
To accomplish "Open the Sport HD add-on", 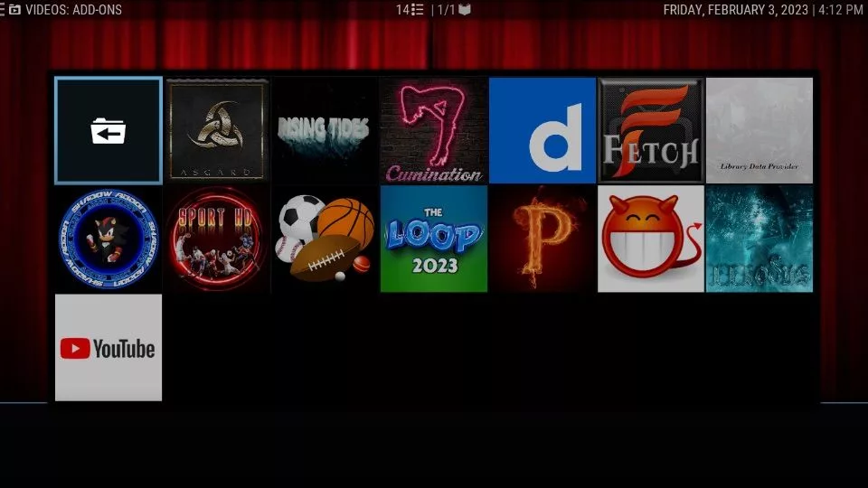I will click(217, 239).
